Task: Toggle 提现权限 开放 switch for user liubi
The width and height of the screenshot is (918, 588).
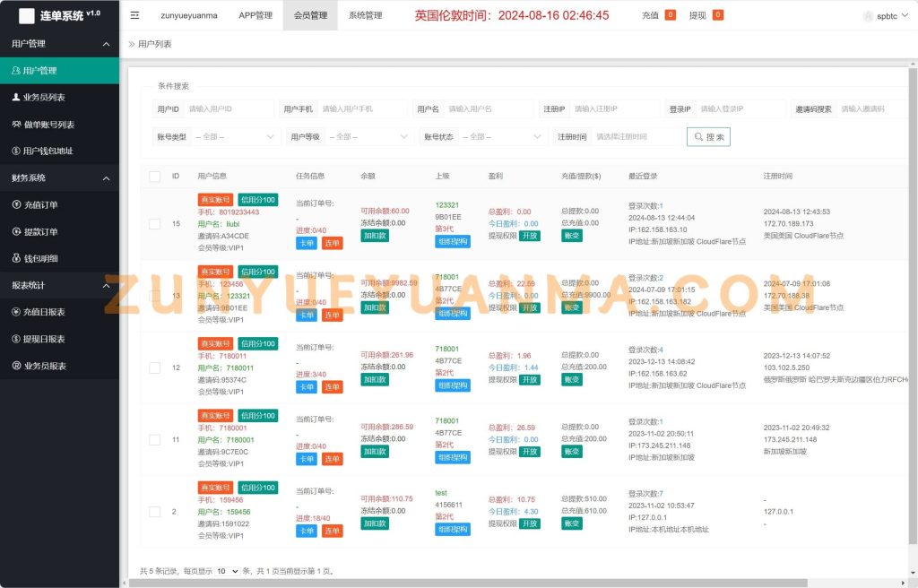Action: coord(530,236)
